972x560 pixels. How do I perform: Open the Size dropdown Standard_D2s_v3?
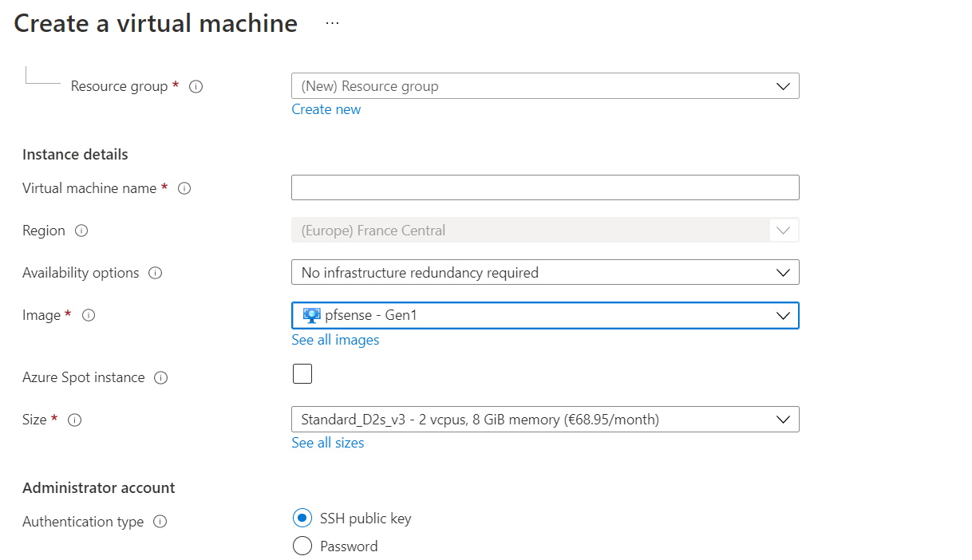[545, 419]
